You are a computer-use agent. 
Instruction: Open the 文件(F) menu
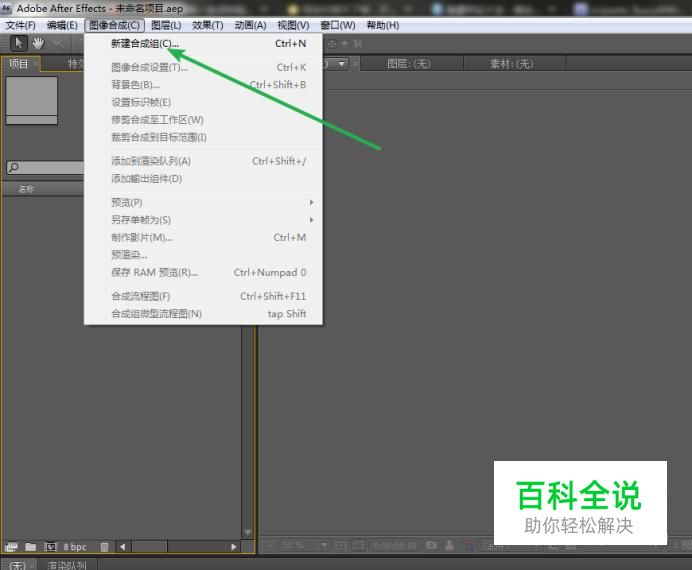coord(20,26)
